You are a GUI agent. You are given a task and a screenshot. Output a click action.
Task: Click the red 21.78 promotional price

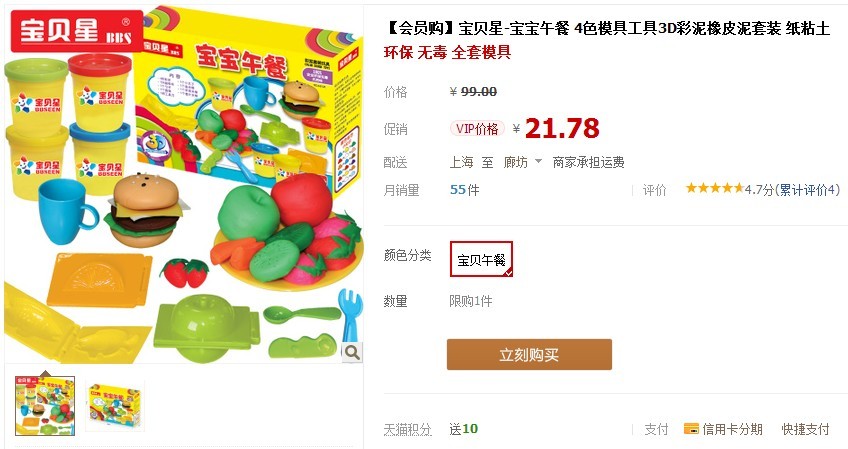pyautogui.click(x=562, y=129)
